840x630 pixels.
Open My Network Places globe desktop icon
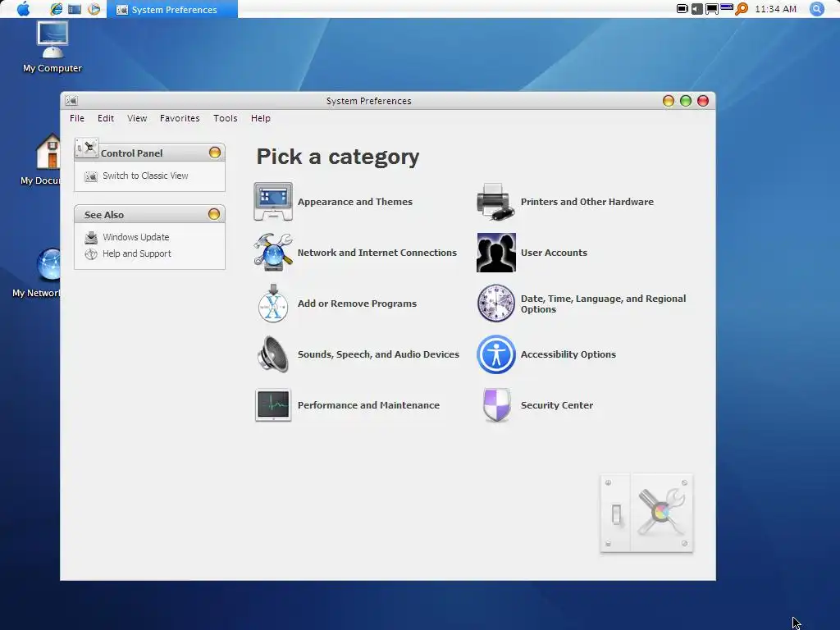(48, 264)
